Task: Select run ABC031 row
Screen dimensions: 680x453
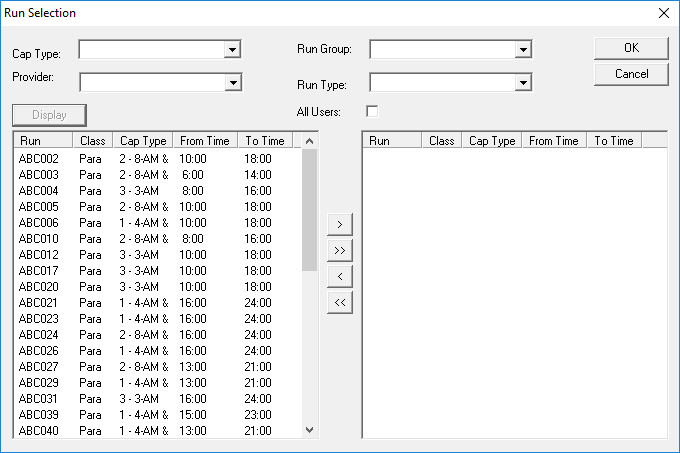Action: (x=158, y=399)
